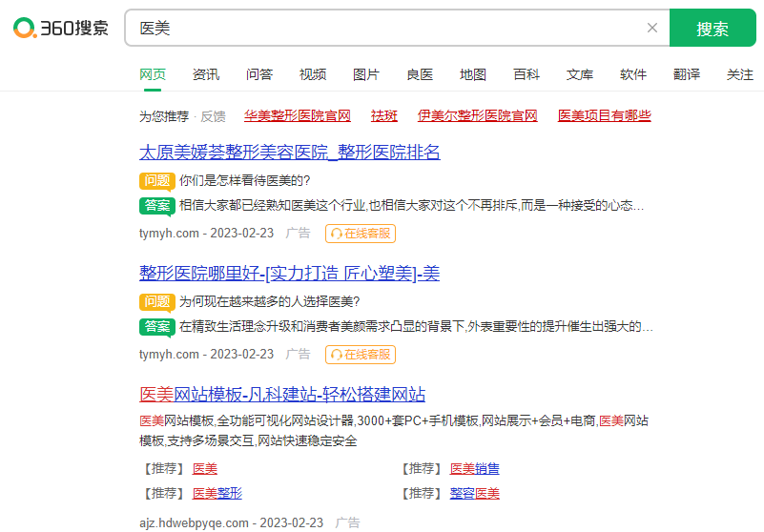This screenshot has width=764, height=532.
Task: Select the 百科 tab
Action: click(x=527, y=74)
